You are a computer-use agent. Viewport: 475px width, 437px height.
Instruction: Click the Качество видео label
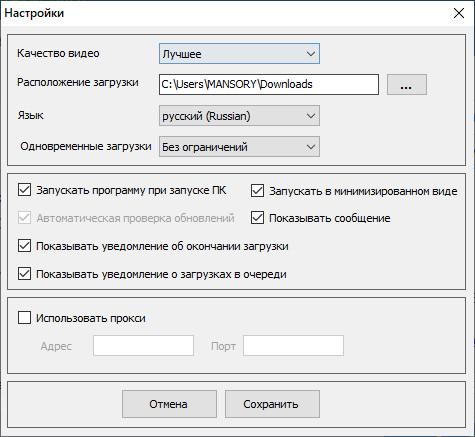[58, 53]
